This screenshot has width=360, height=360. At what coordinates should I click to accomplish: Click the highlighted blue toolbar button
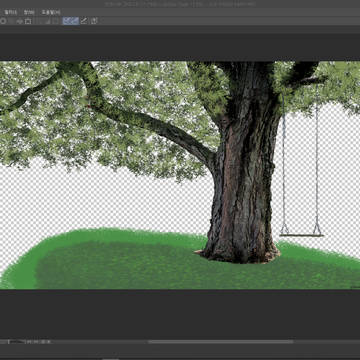[71, 21]
